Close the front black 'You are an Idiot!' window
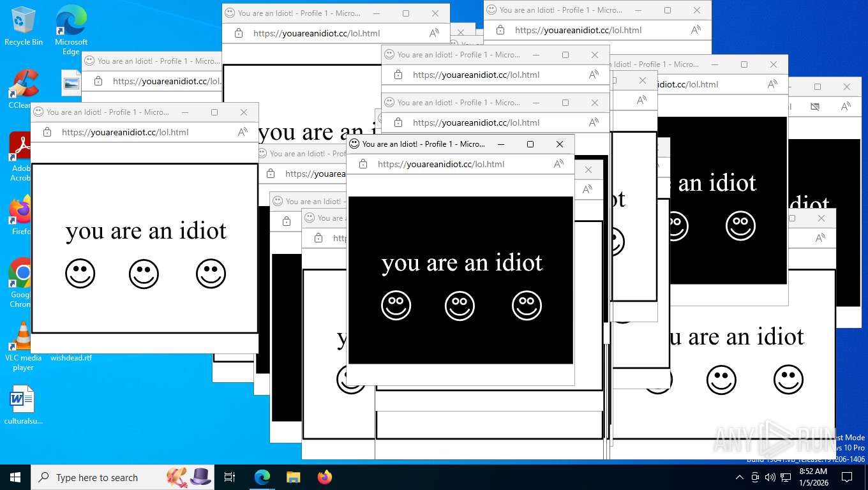 tap(560, 144)
